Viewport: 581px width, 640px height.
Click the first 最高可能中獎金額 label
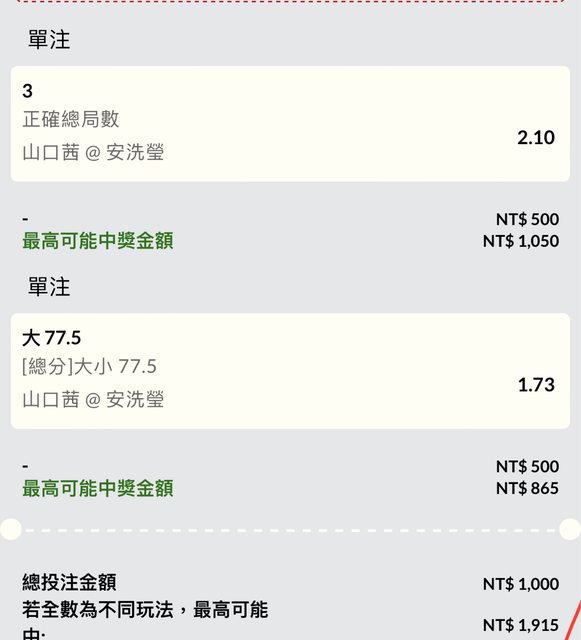pos(98,241)
